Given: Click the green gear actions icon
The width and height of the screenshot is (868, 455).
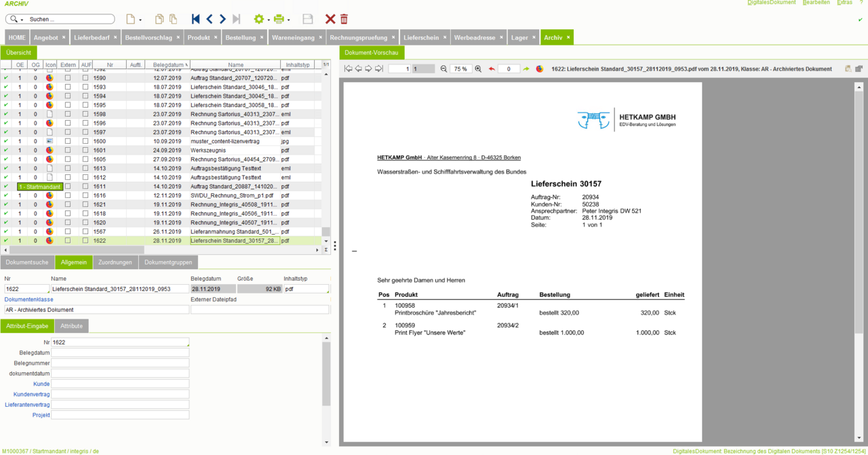Looking at the screenshot, I should click(258, 19).
